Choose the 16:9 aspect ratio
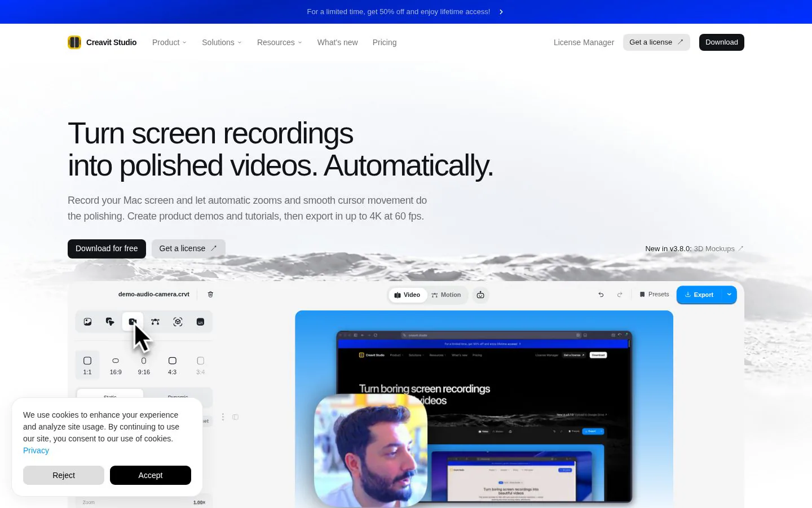812x508 pixels. 116,365
